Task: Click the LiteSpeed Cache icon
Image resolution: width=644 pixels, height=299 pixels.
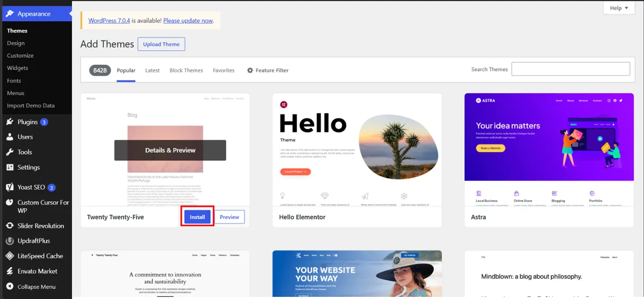Action: pyautogui.click(x=10, y=256)
